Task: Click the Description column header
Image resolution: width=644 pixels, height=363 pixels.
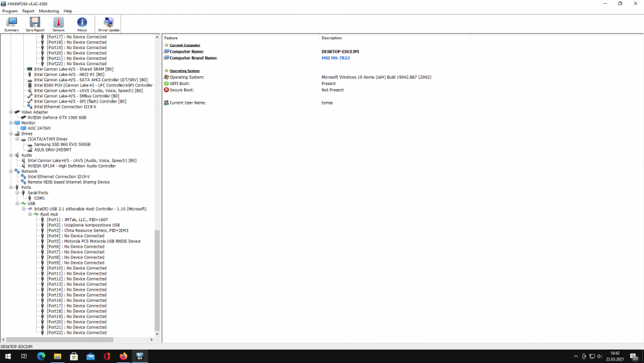Action: tap(332, 38)
